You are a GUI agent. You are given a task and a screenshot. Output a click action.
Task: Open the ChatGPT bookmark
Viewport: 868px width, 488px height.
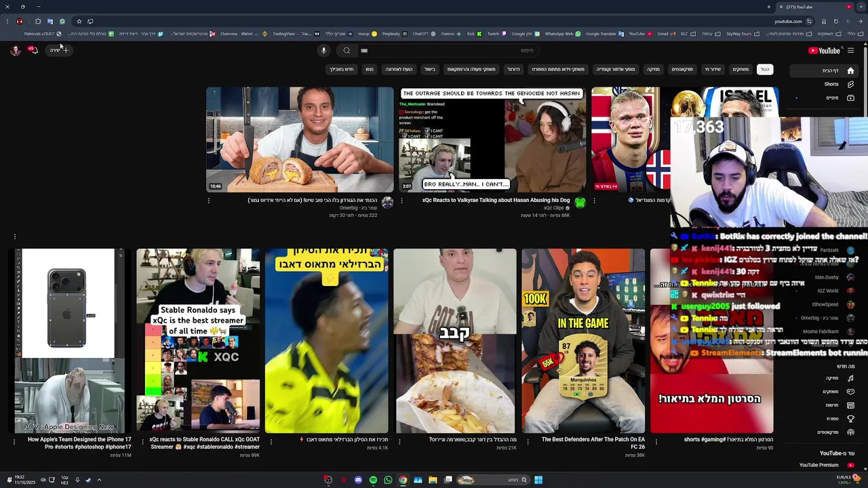(x=424, y=33)
